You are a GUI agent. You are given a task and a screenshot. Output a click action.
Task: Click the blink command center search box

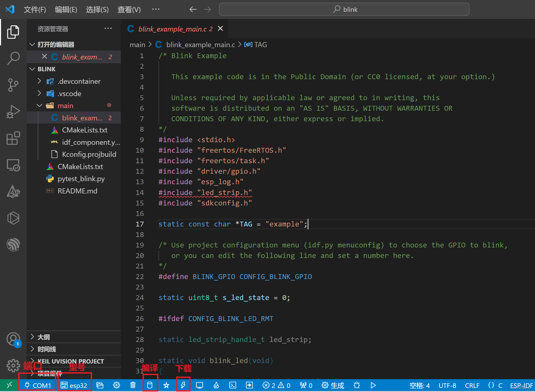click(344, 9)
